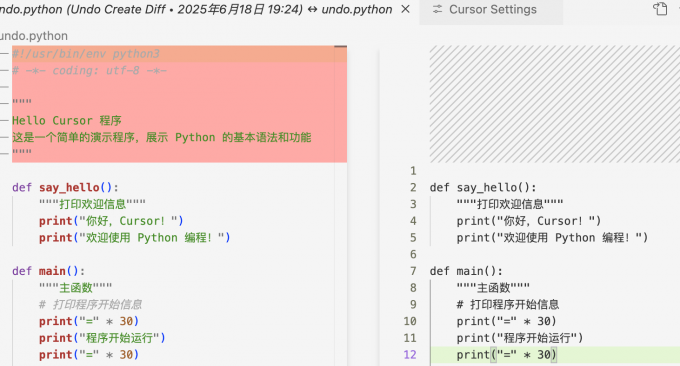The width and height of the screenshot is (680, 366).
Task: Click line number 12 in right pane gutter
Action: (x=410, y=355)
